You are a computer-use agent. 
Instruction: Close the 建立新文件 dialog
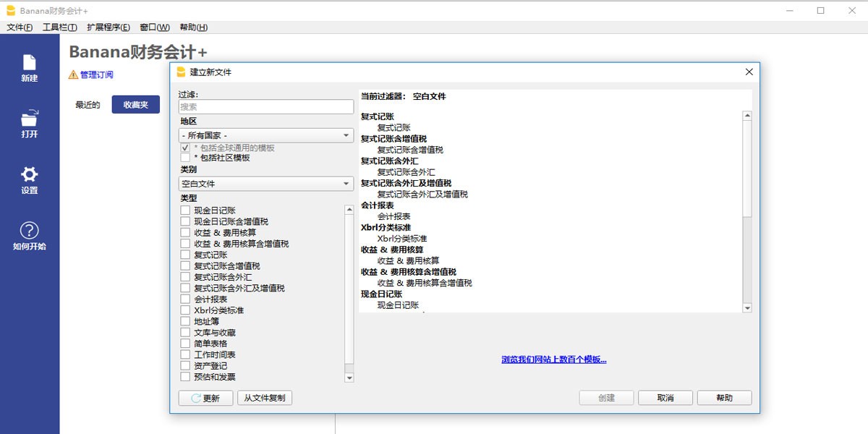point(749,72)
